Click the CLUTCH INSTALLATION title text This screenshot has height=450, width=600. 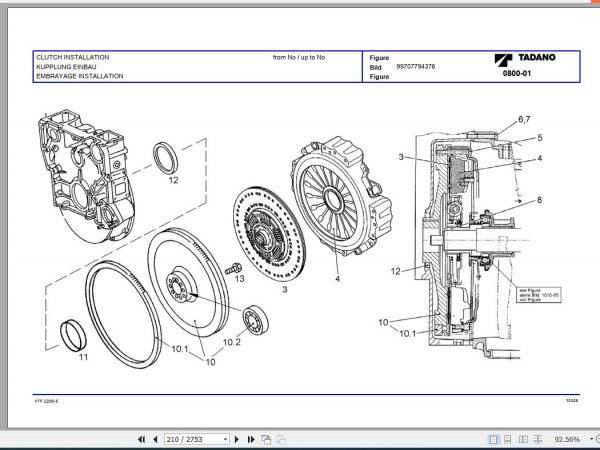73,57
